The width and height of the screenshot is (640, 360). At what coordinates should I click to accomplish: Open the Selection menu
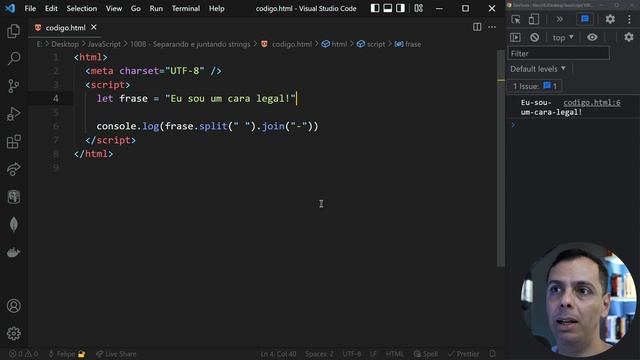[x=82, y=9]
